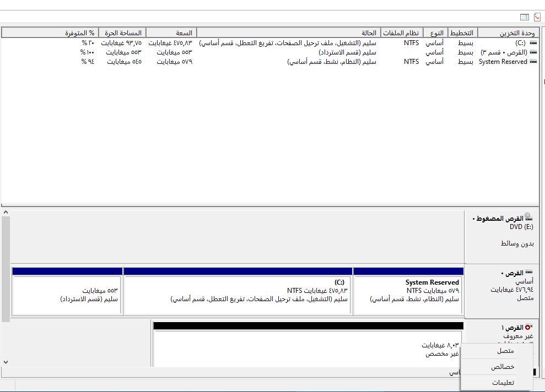The height and width of the screenshot is (392, 545).
Task: Click 'بسيط' layout cell in the (C:) row
Action: coord(466,43)
